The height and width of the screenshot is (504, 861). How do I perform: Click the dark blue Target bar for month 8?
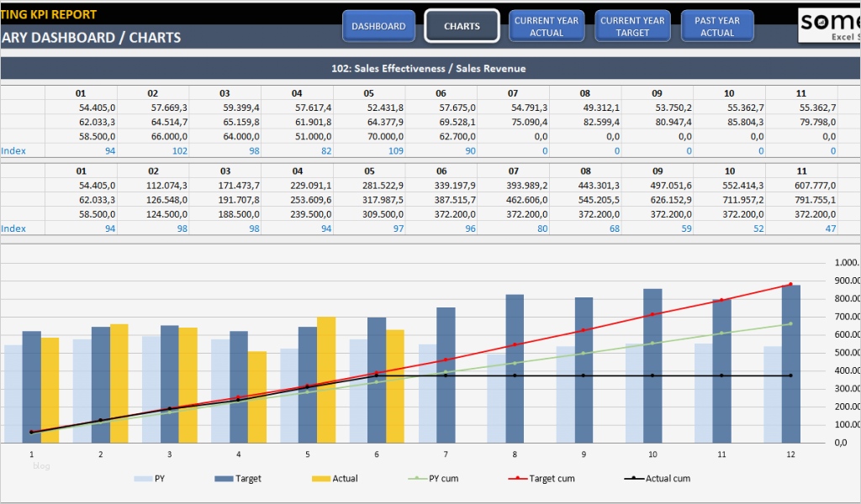click(515, 370)
